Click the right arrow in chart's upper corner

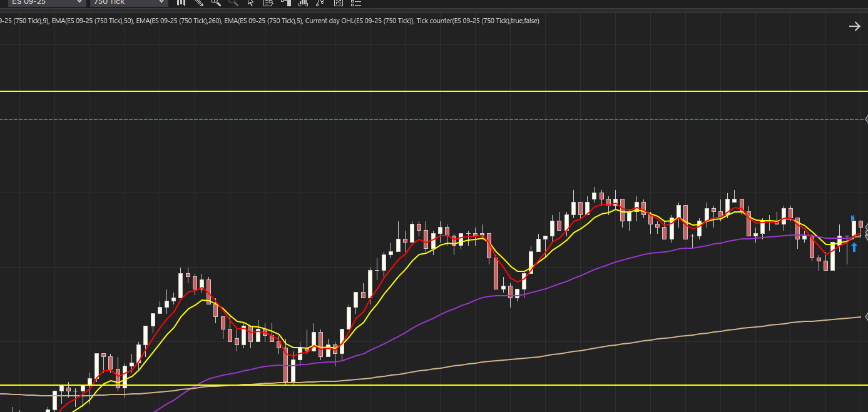coord(854,26)
